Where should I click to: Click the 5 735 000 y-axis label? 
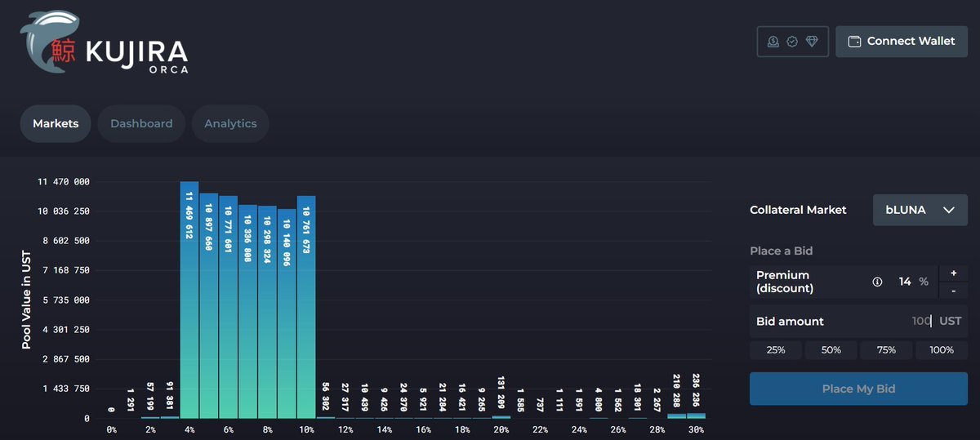pos(67,300)
